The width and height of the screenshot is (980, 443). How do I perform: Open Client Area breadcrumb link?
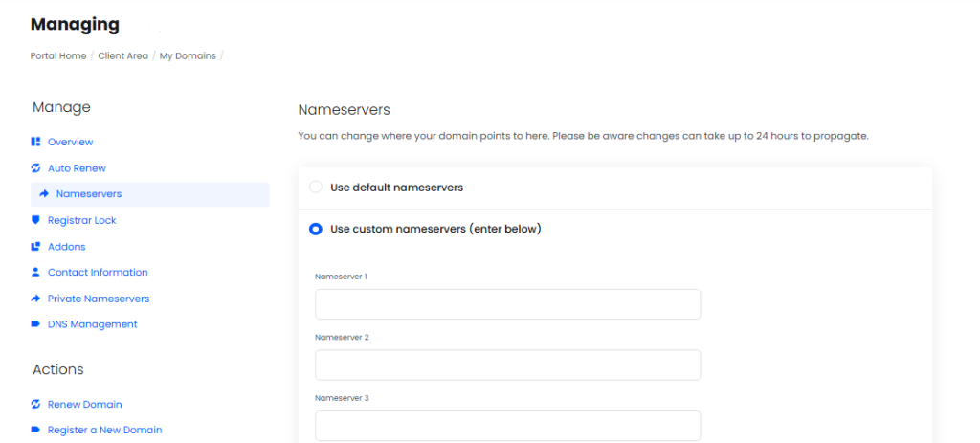pyautogui.click(x=122, y=55)
